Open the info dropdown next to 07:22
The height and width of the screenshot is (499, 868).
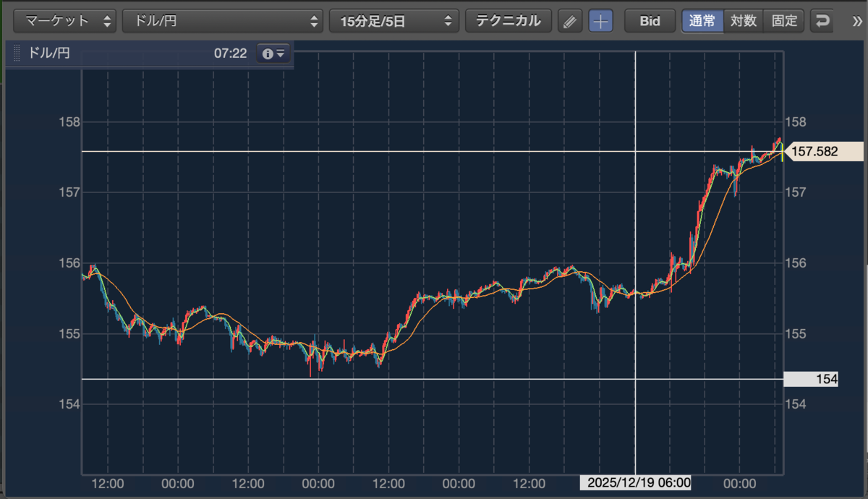[x=273, y=54]
